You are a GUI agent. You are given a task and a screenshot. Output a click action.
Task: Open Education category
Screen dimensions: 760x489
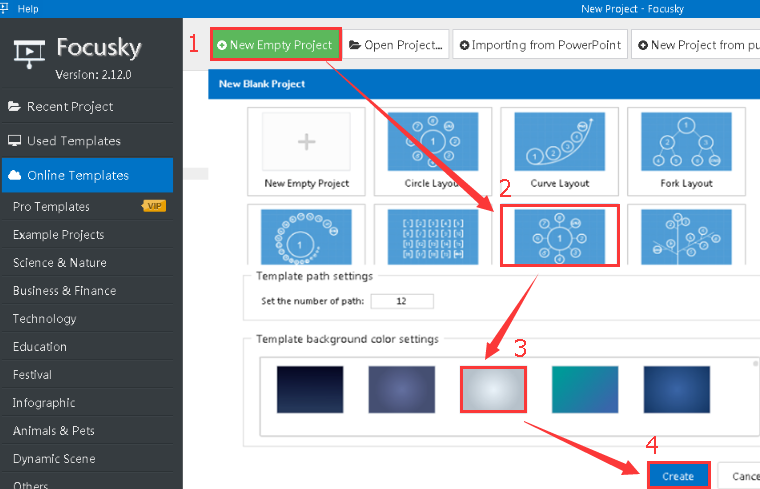click(x=87, y=347)
